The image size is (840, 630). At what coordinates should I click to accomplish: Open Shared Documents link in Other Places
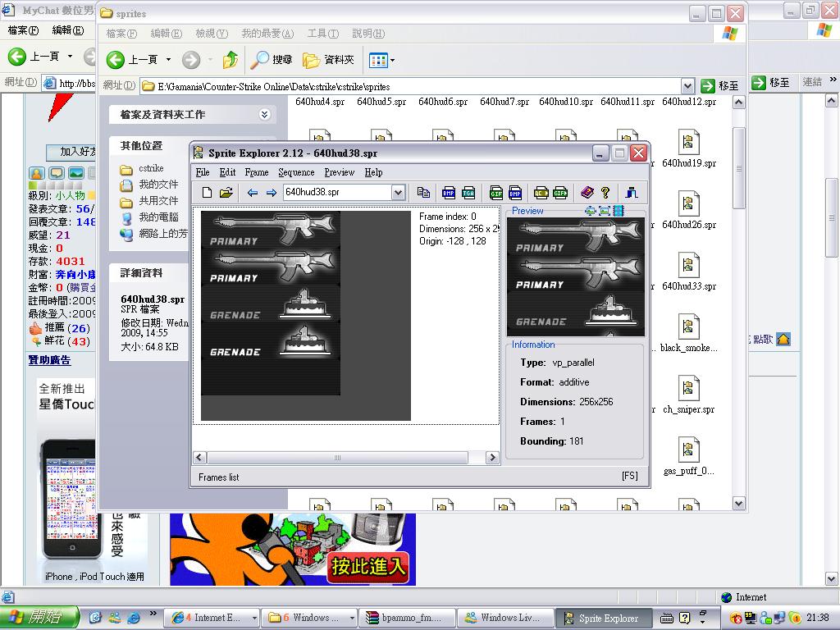158,201
